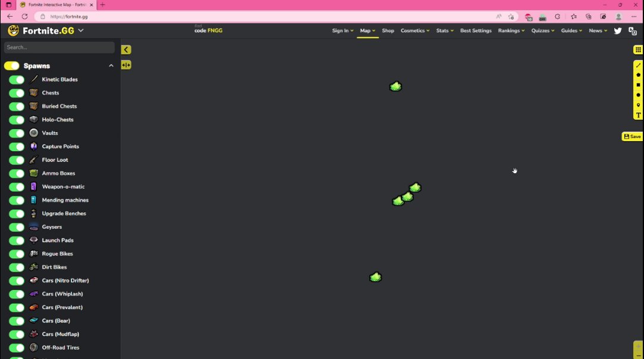
Task: Click the Save map button
Action: point(632,136)
